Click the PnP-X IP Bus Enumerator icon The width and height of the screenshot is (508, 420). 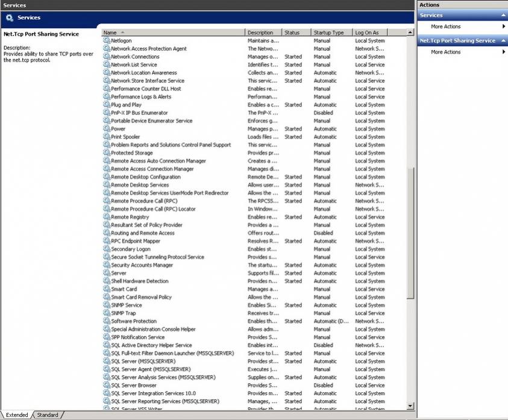coord(106,113)
